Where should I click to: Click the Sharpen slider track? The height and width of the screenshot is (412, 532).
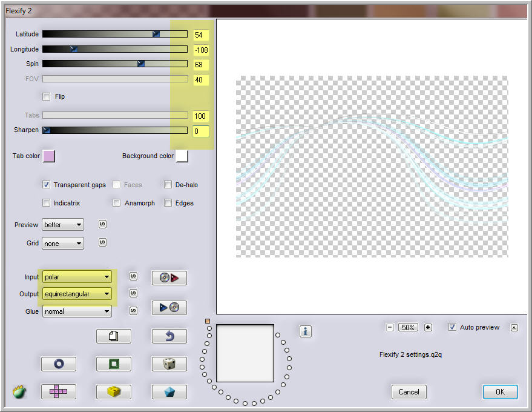click(x=115, y=130)
